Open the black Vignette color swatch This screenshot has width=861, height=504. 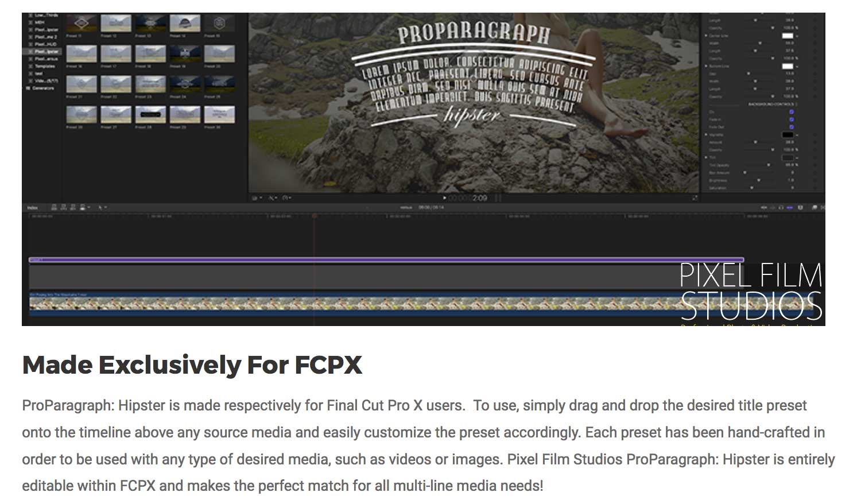pyautogui.click(x=788, y=135)
